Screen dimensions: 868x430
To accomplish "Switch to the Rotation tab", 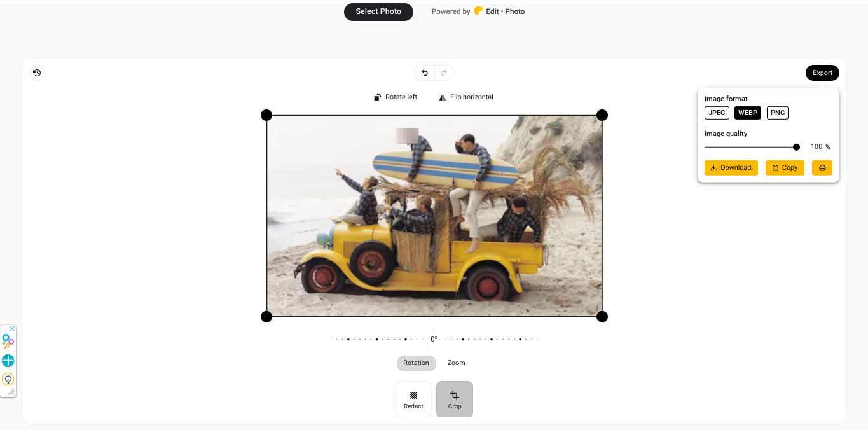I will (x=416, y=363).
